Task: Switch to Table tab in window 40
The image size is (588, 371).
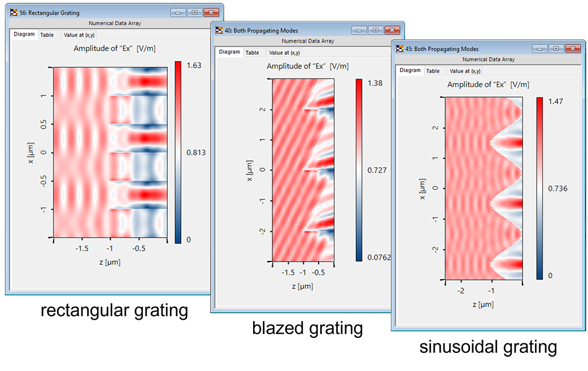Action: [x=253, y=52]
